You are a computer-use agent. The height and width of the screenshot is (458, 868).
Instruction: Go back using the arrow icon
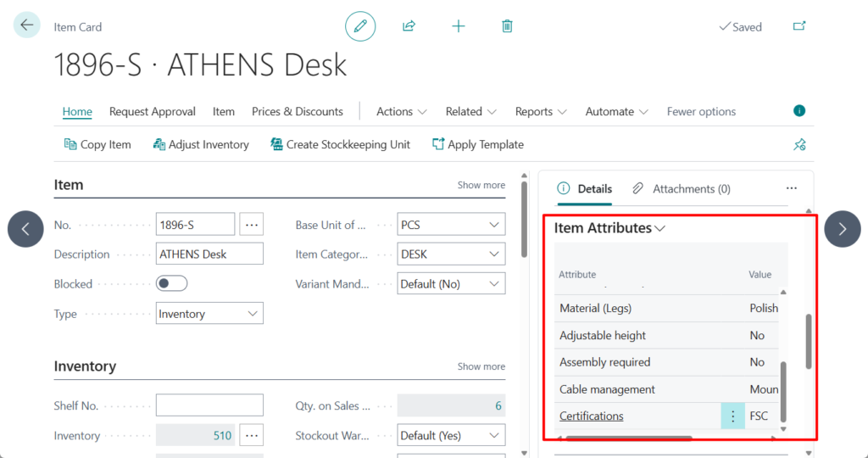tap(27, 25)
